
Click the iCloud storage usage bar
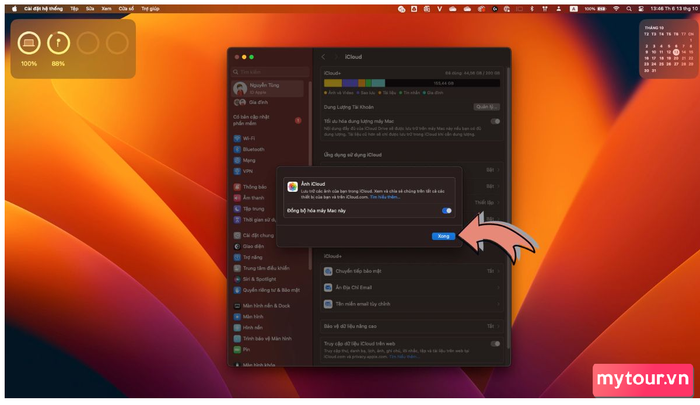411,84
